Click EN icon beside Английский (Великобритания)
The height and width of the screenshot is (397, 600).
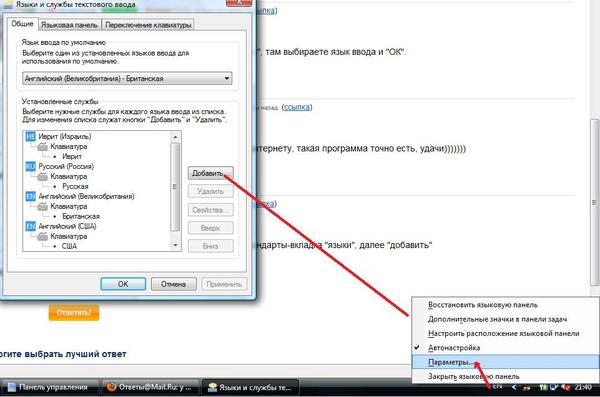30,196
